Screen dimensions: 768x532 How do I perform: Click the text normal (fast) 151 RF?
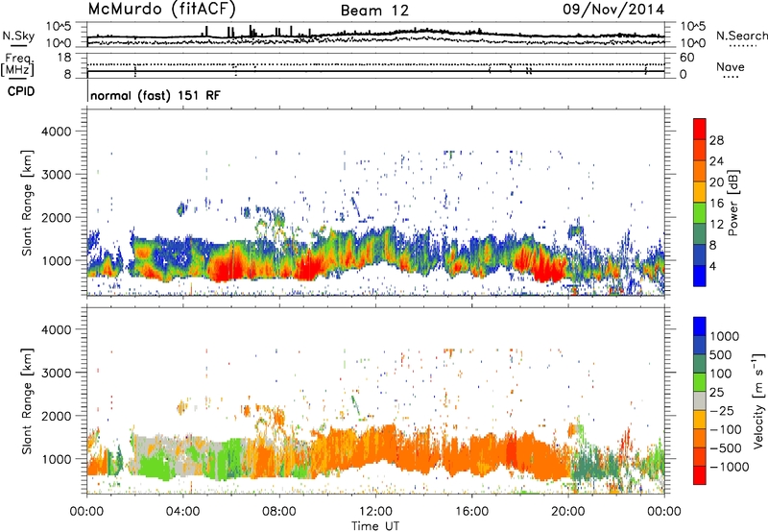pyautogui.click(x=156, y=95)
